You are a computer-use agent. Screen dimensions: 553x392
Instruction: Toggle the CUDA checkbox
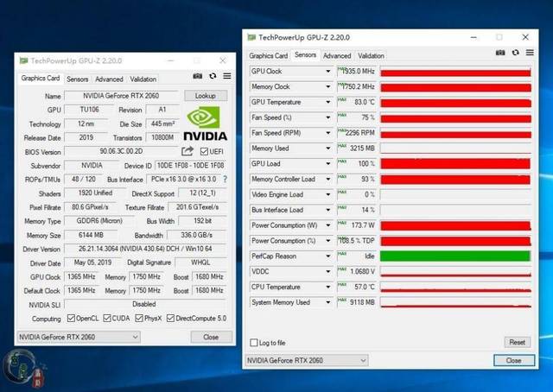pyautogui.click(x=107, y=319)
